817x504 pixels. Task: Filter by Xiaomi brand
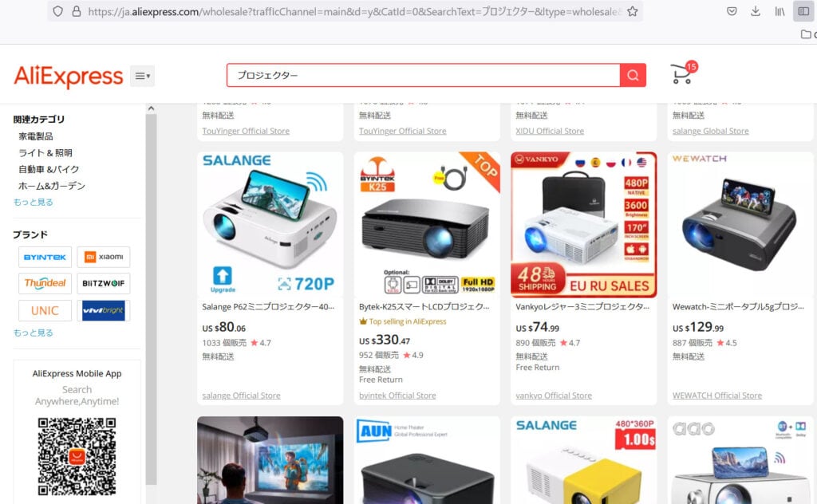click(x=104, y=258)
